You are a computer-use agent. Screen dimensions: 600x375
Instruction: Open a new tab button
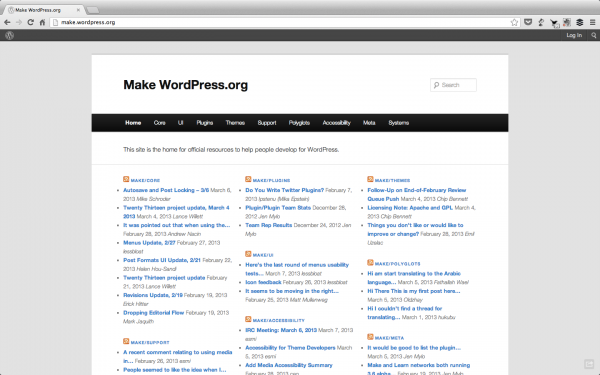pyautogui.click(x=93, y=10)
